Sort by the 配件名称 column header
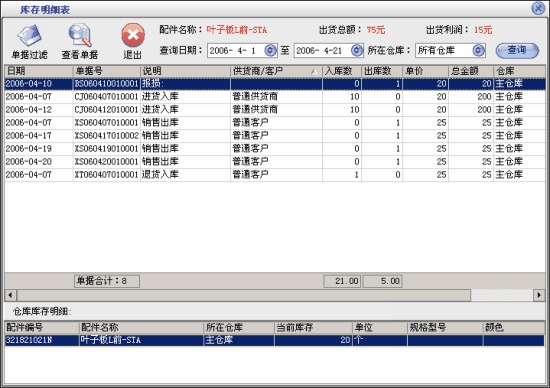 click(141, 327)
